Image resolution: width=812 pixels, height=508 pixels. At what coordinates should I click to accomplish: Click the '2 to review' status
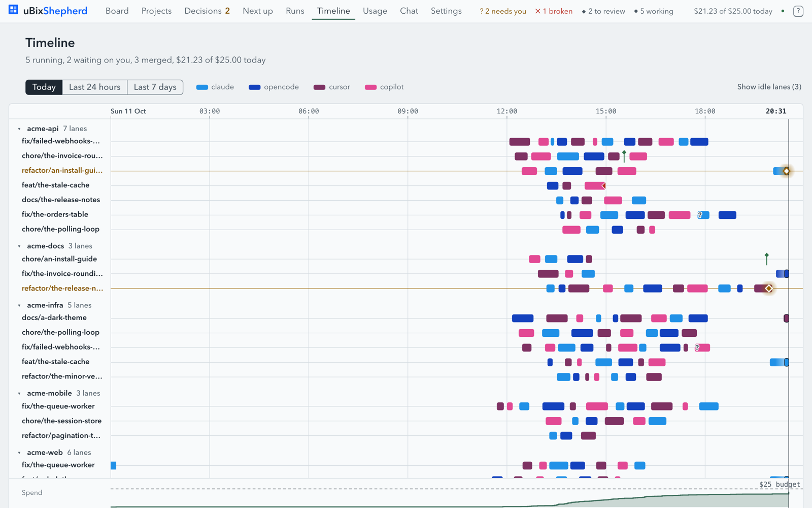pos(603,11)
